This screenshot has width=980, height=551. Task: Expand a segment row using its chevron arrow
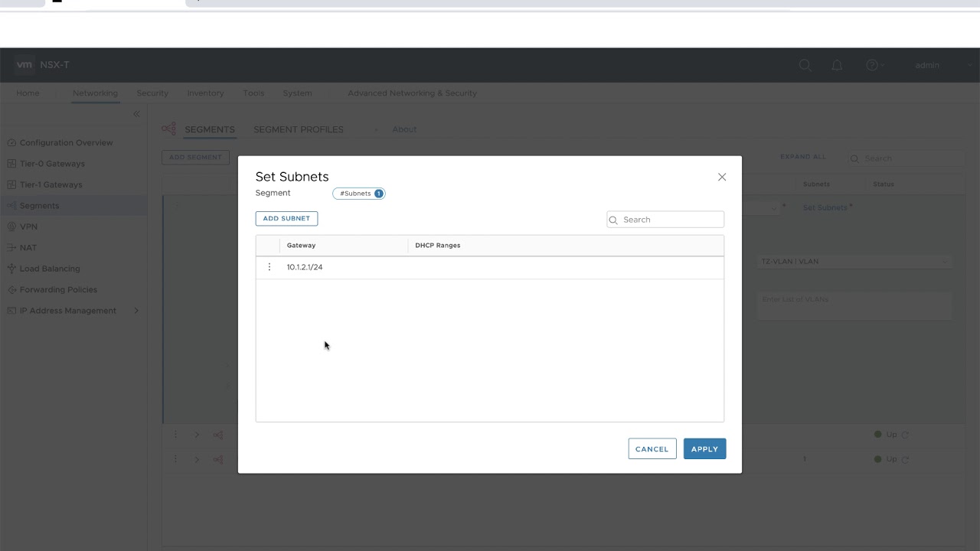(197, 435)
